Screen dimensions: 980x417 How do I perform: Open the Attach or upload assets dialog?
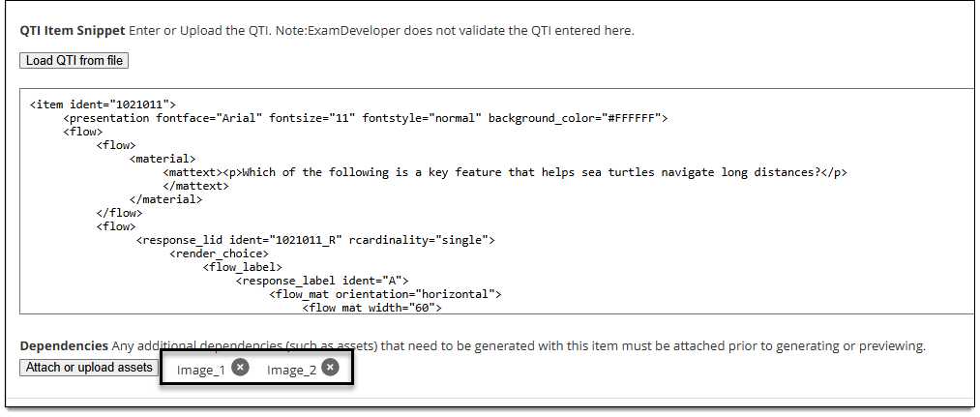click(89, 368)
